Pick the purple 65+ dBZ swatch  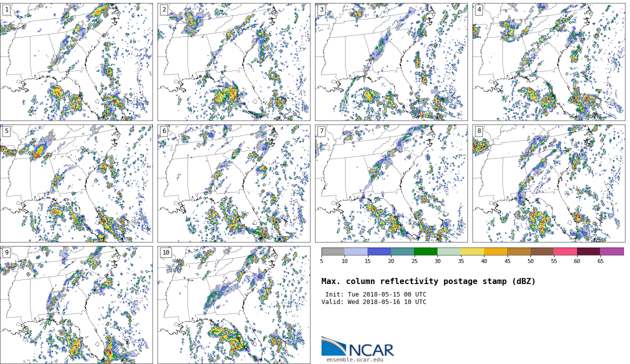click(611, 251)
